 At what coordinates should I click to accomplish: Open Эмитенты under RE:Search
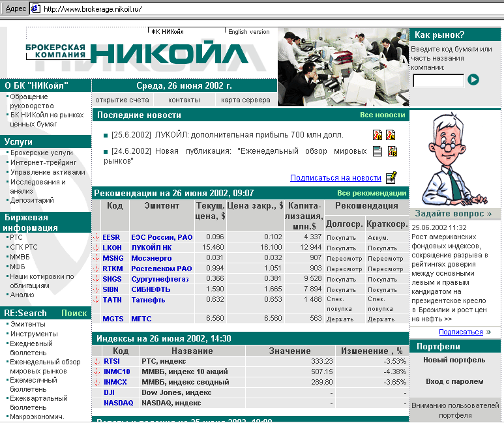pos(27,324)
